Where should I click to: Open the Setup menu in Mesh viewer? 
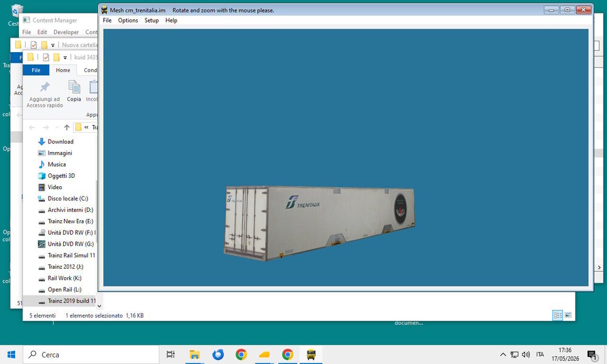click(152, 21)
